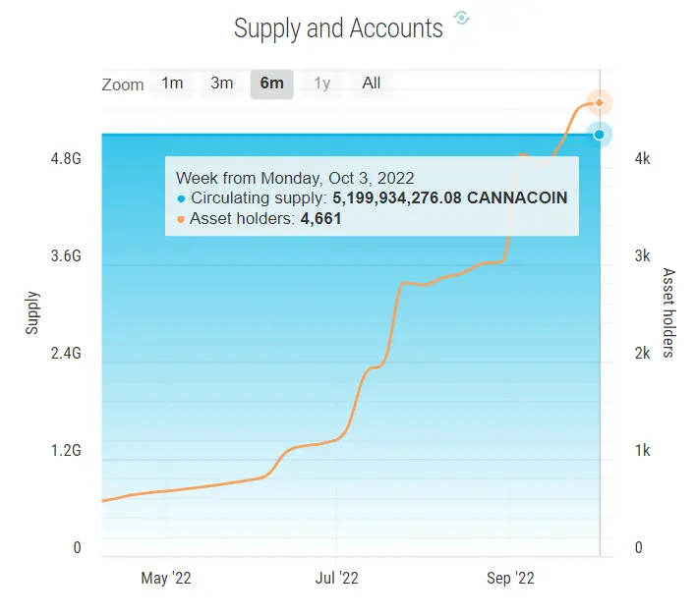The height and width of the screenshot is (616, 695).
Task: Click the Jul '22 axis label
Action: tap(336, 578)
